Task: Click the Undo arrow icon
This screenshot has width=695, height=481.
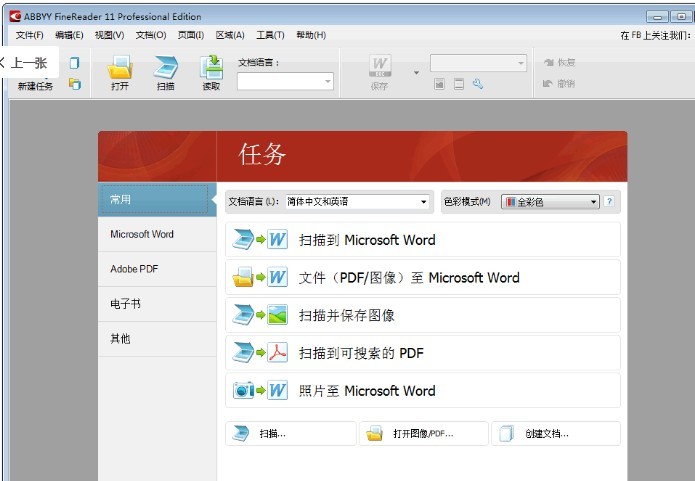Action: (548, 83)
